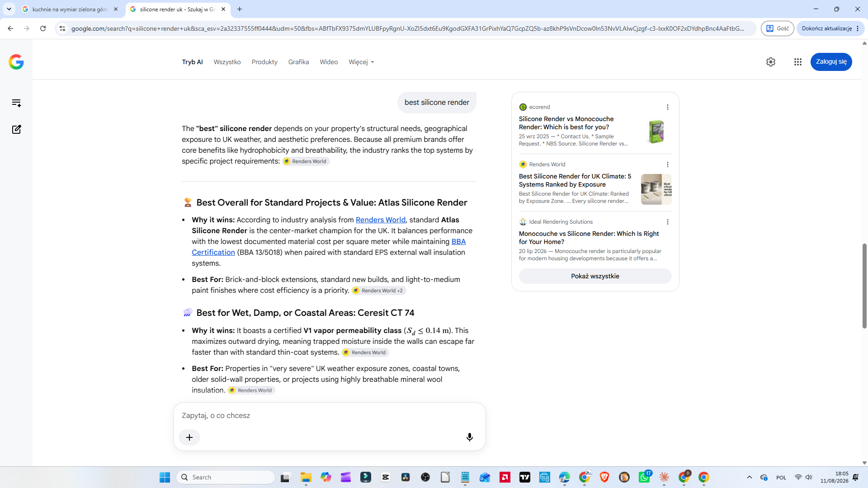
Task: Click the plus attachment button in prompt box
Action: point(189,437)
